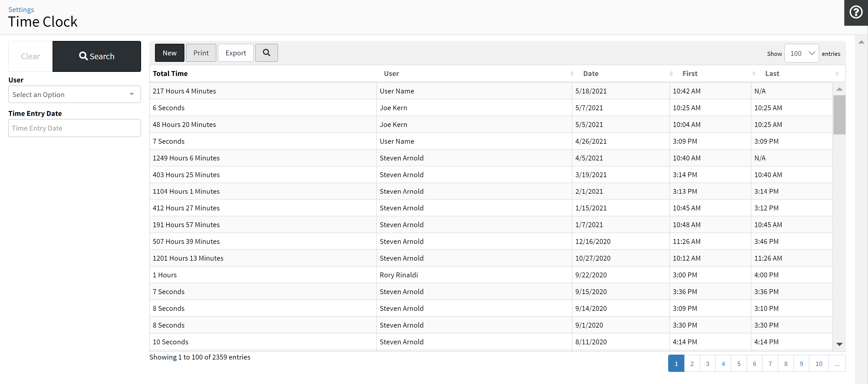Screen dimensions: 868x384
Task: Click the magnifier icon toolbar button
Action: pos(266,53)
